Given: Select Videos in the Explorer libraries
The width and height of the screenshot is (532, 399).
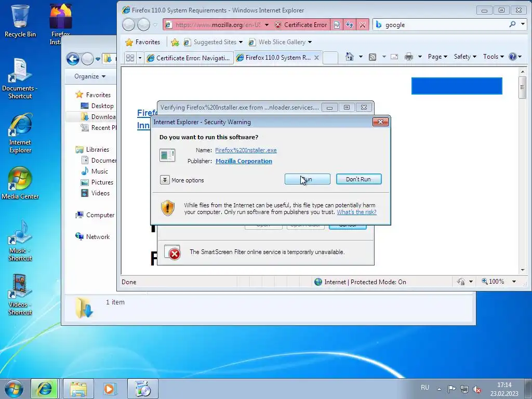Looking at the screenshot, I should tap(96, 193).
